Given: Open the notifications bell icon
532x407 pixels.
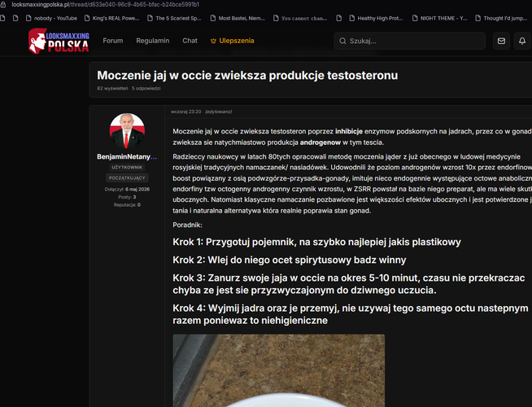Looking at the screenshot, I should (522, 41).
